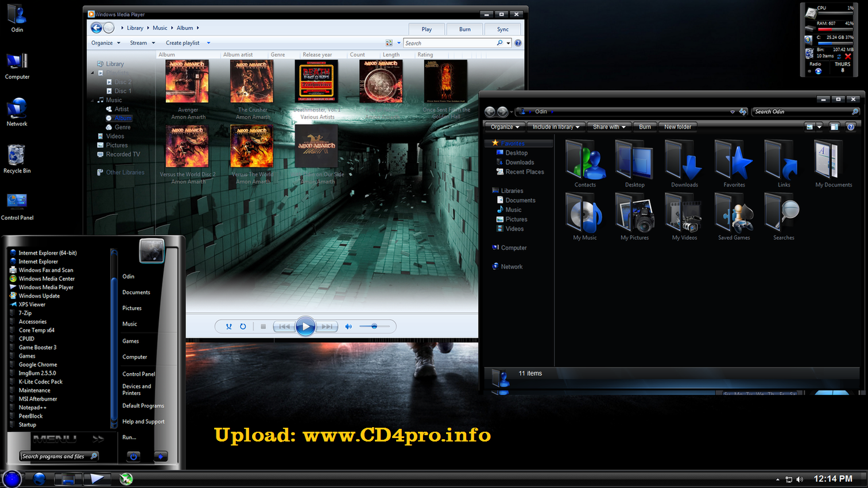This screenshot has width=868, height=488.
Task: Adjust the Media Player volume slider
Action: point(374,327)
